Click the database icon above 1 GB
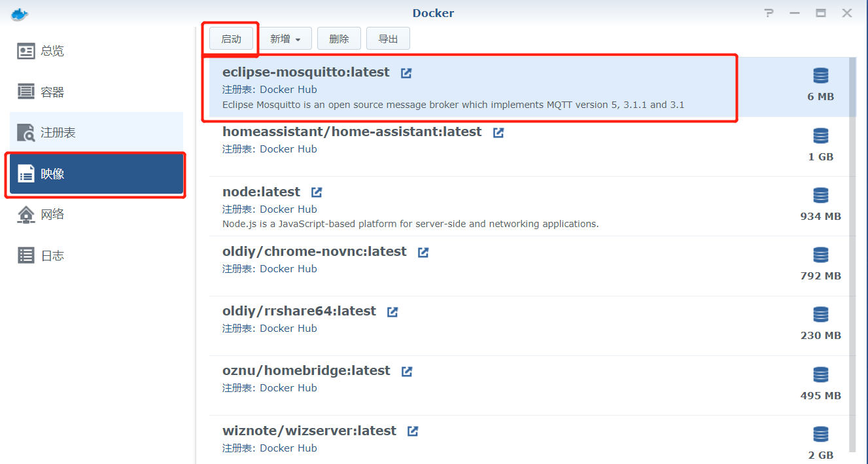 click(x=821, y=135)
